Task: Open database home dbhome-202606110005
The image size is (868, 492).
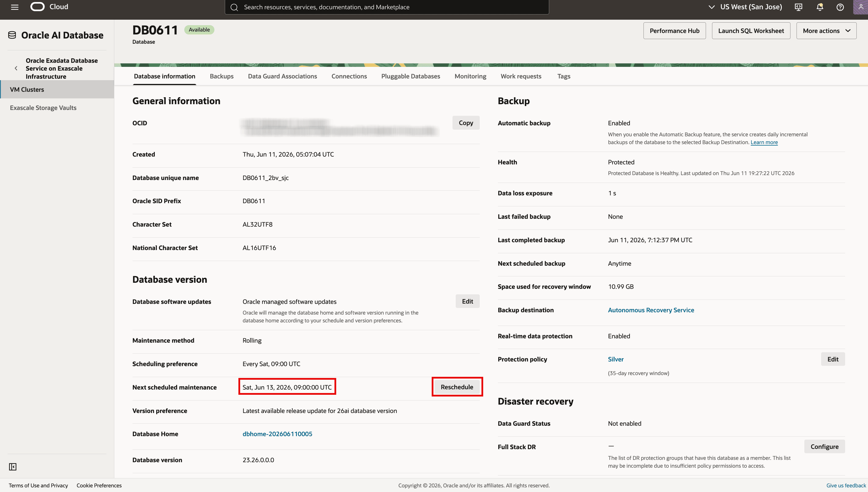Action: point(277,434)
